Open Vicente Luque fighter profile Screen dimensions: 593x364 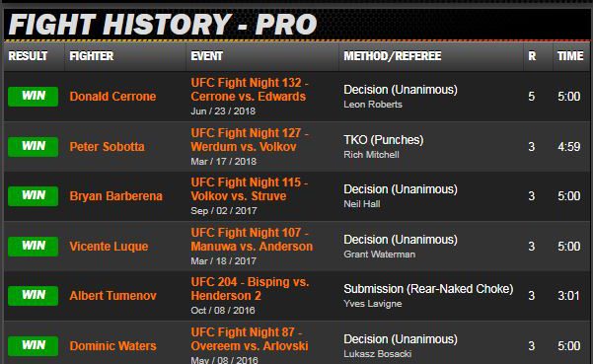click(x=109, y=247)
